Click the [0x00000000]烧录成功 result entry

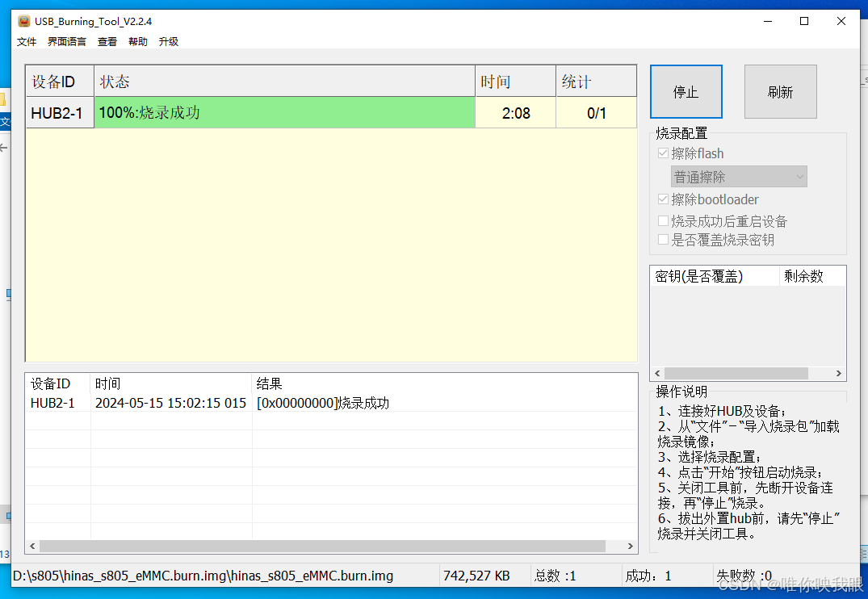[x=323, y=403]
